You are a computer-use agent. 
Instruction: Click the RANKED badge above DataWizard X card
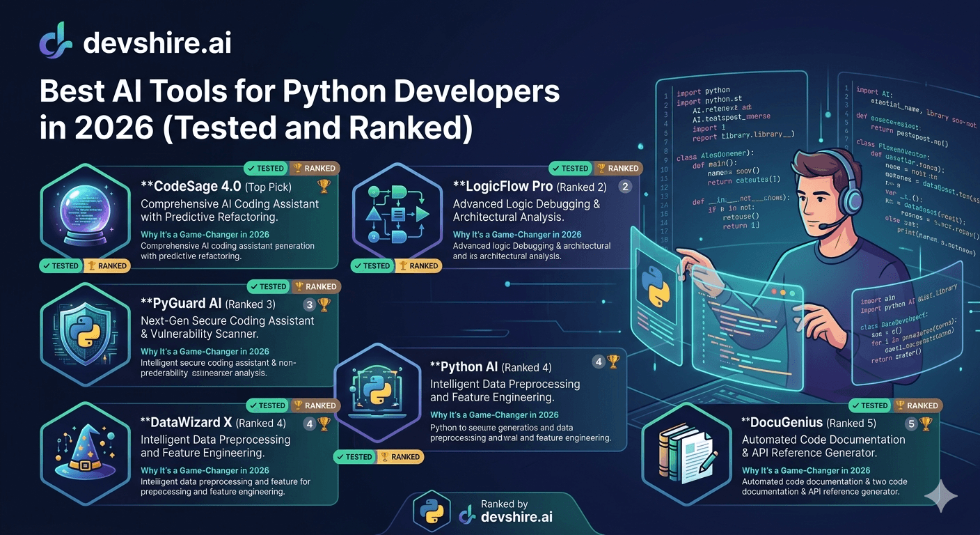click(315, 405)
